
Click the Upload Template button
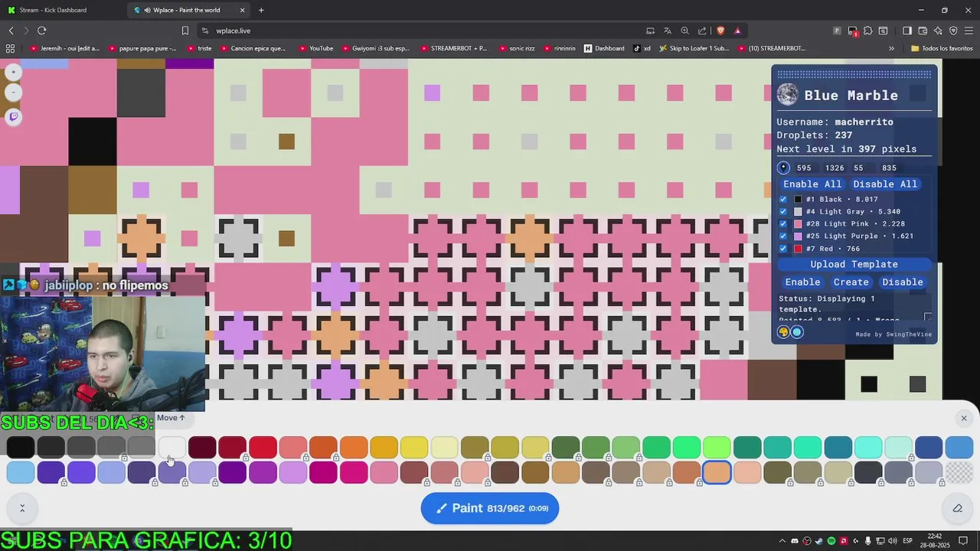tap(854, 264)
